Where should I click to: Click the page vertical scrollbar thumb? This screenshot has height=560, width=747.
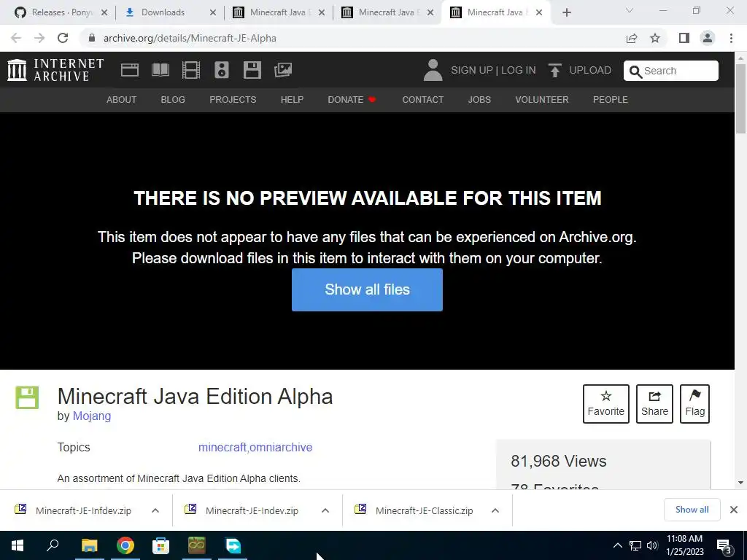[740, 100]
